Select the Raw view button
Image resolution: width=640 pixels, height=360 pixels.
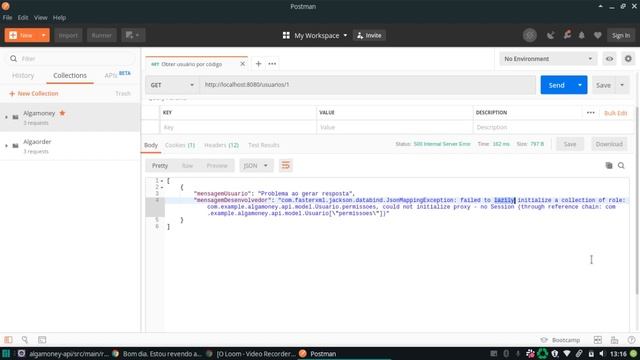187,165
